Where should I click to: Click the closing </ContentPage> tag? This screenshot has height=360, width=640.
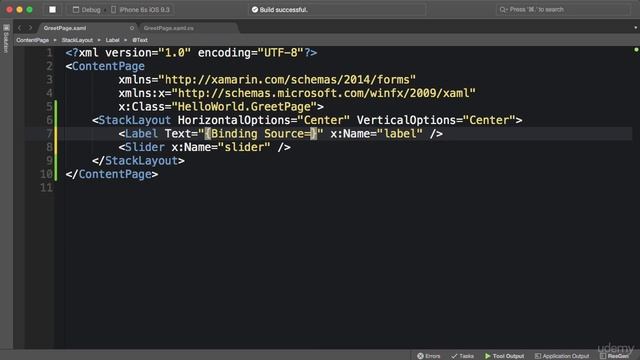pos(112,174)
